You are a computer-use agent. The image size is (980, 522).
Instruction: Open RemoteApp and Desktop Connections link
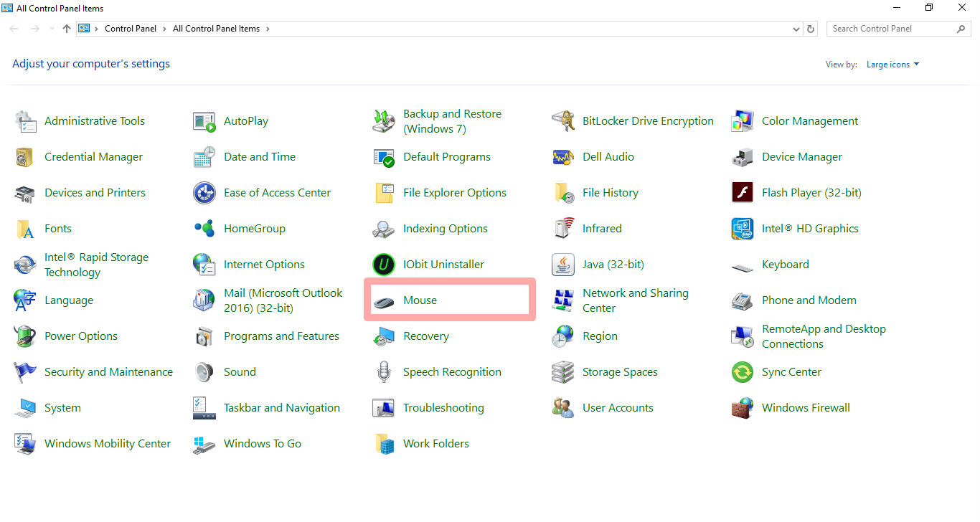point(824,336)
